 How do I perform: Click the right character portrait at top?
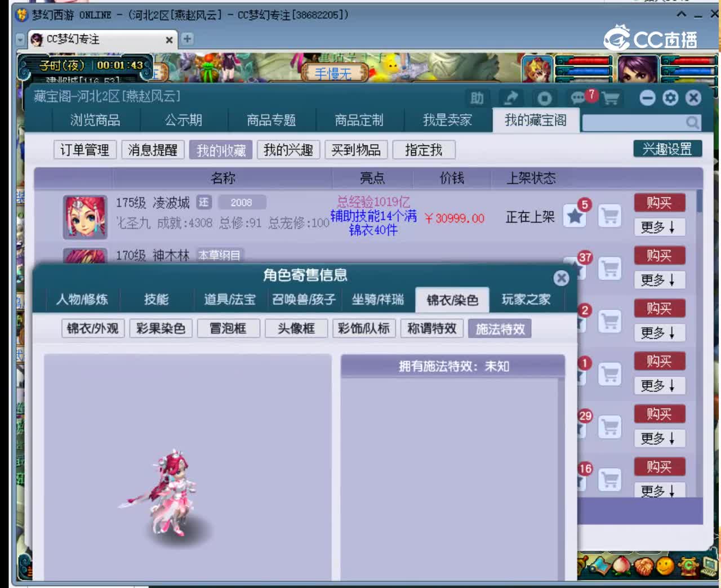click(638, 70)
